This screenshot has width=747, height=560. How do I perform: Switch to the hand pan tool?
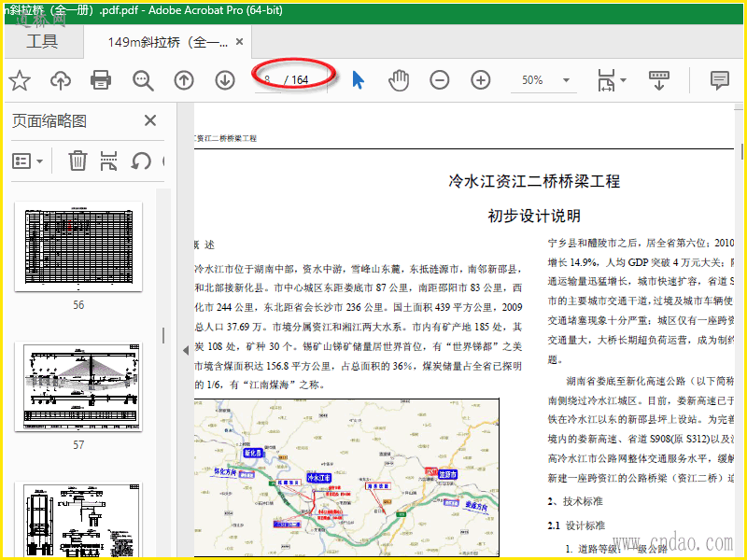pyautogui.click(x=399, y=80)
